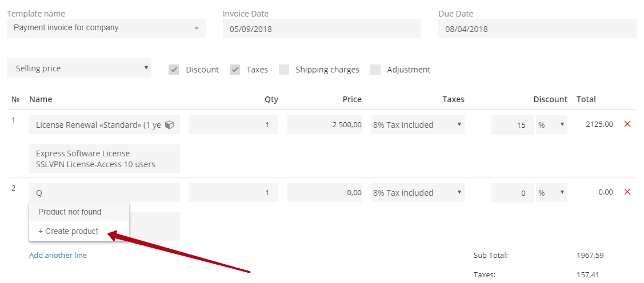This screenshot has height=283, width=644.
Task: Uncheck the Taxes checkbox
Action: tap(235, 70)
